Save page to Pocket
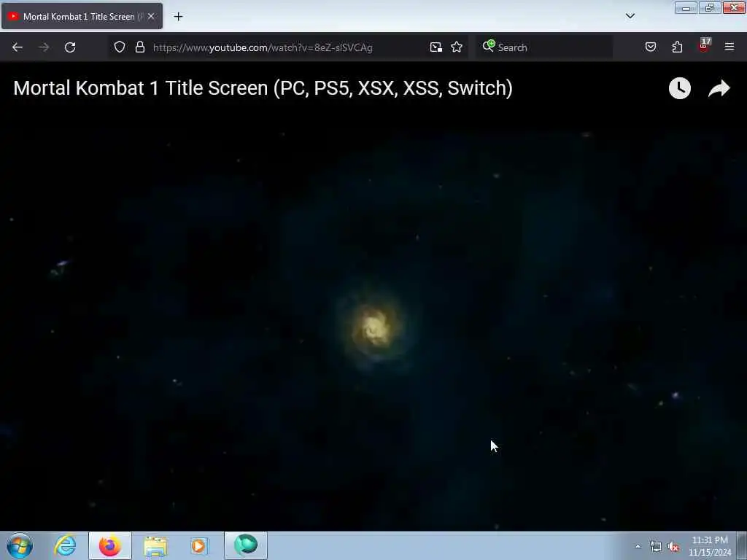Image resolution: width=747 pixels, height=560 pixels. pyautogui.click(x=650, y=47)
